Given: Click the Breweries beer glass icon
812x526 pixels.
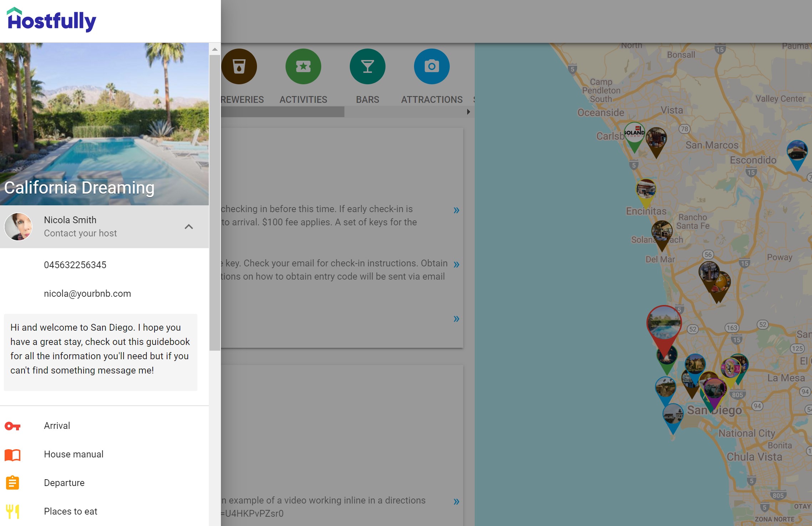Looking at the screenshot, I should (x=239, y=66).
